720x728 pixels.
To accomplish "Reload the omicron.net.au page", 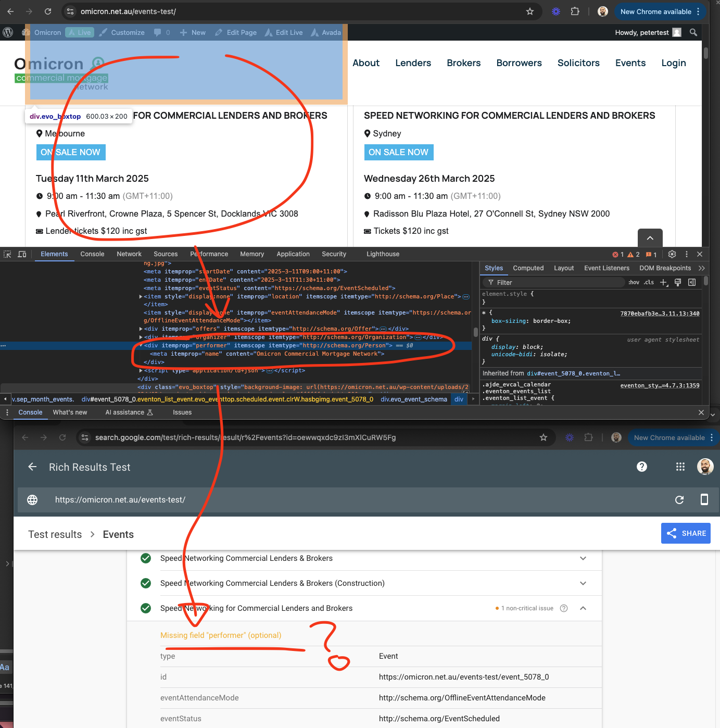I will click(48, 11).
